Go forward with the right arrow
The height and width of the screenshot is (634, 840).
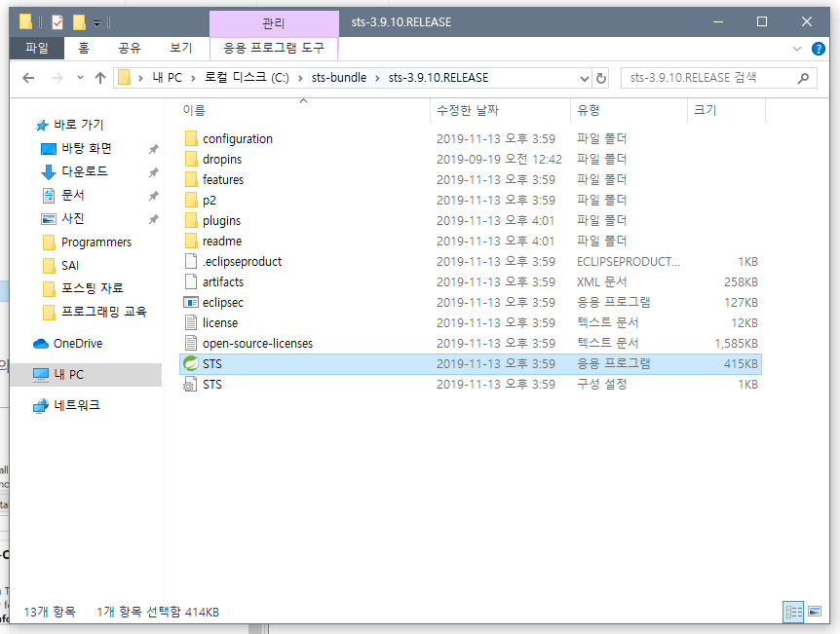tap(57, 78)
